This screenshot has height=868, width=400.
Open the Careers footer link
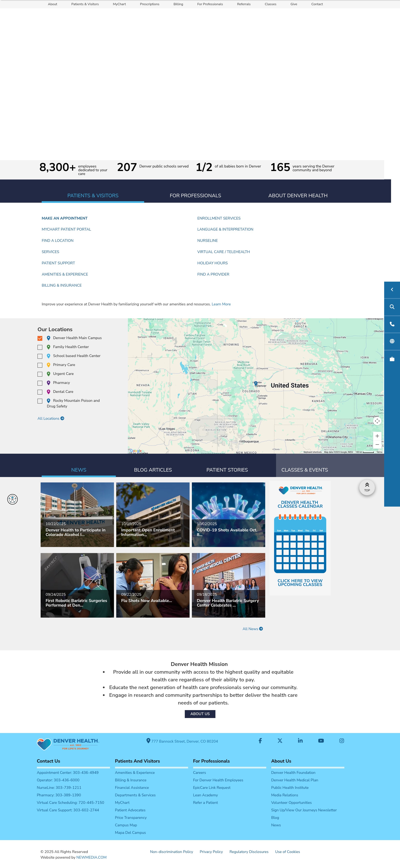[200, 772]
